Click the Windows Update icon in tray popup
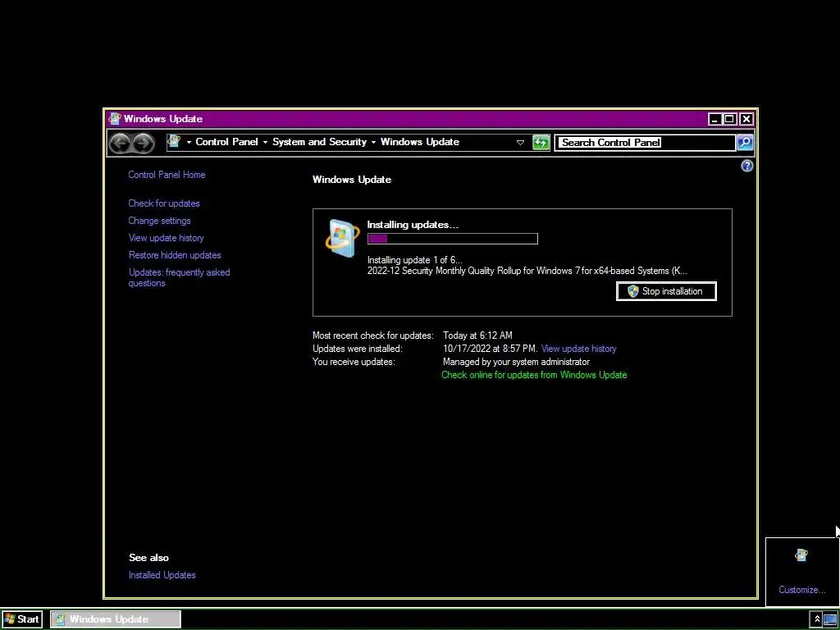The width and height of the screenshot is (840, 630). tap(801, 555)
